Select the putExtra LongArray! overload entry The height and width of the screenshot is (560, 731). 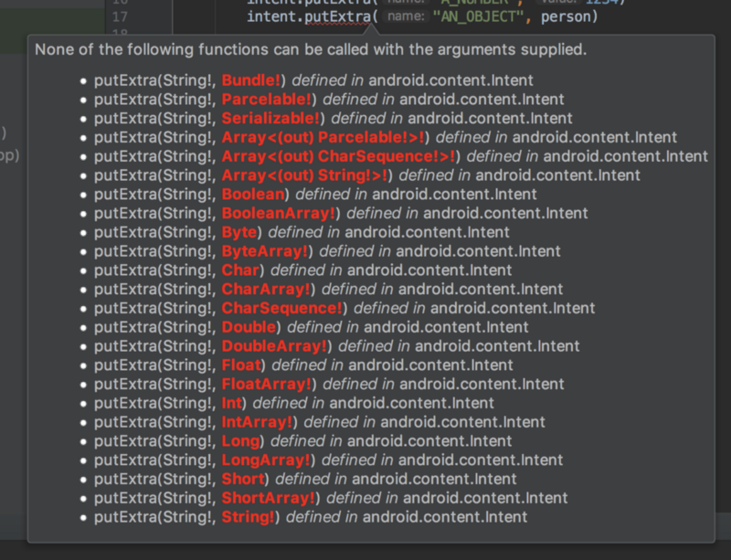click(x=328, y=460)
